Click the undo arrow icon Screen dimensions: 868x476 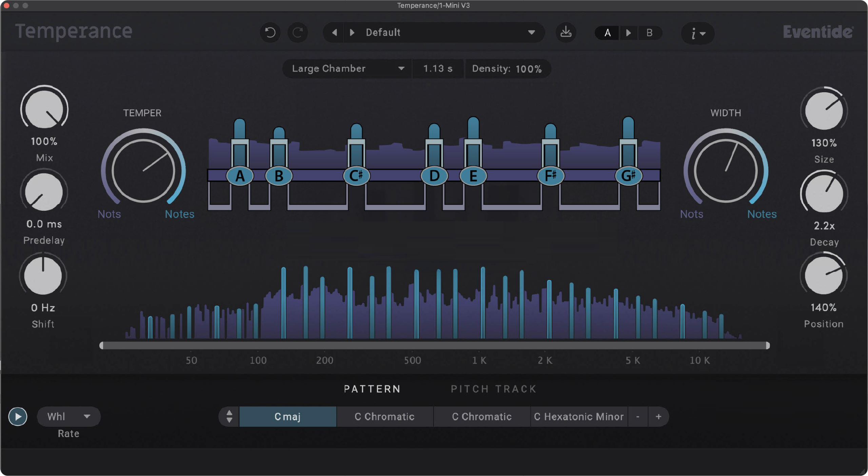click(270, 33)
